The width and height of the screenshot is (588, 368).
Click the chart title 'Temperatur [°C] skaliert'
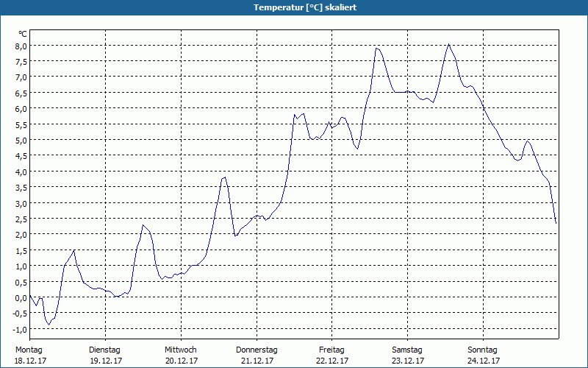coord(305,7)
